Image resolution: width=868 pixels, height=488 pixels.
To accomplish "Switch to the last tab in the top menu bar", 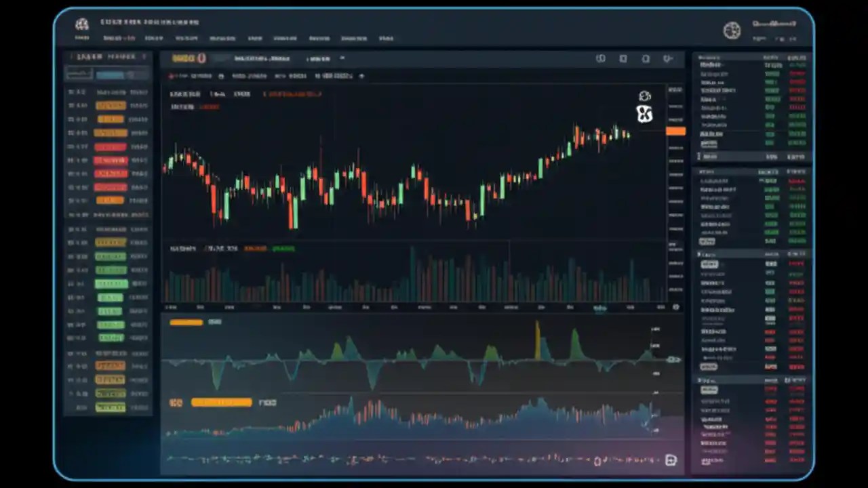I will click(x=387, y=38).
